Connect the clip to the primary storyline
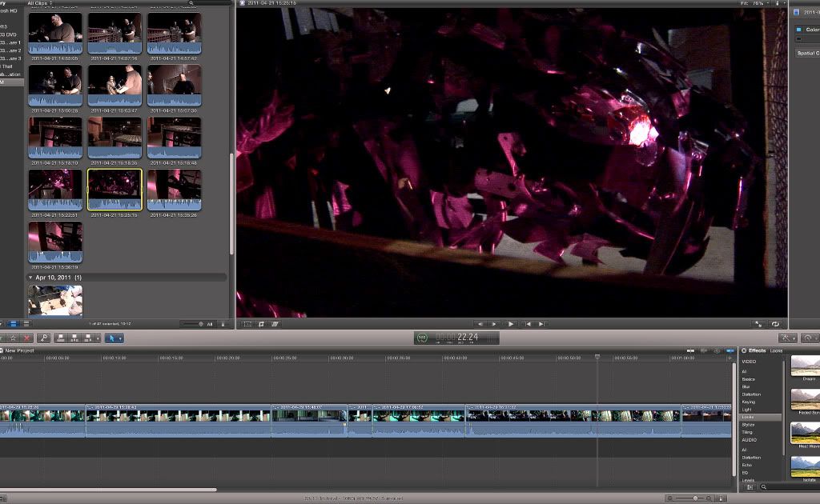Image resolution: width=820 pixels, height=504 pixels. 61,338
